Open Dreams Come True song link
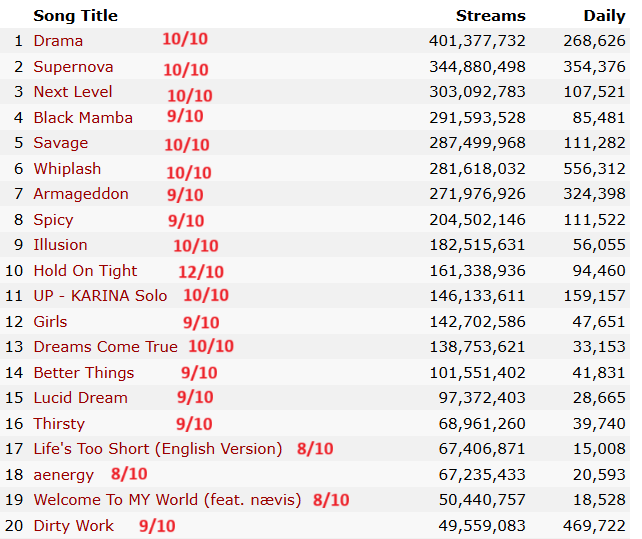 point(105,347)
